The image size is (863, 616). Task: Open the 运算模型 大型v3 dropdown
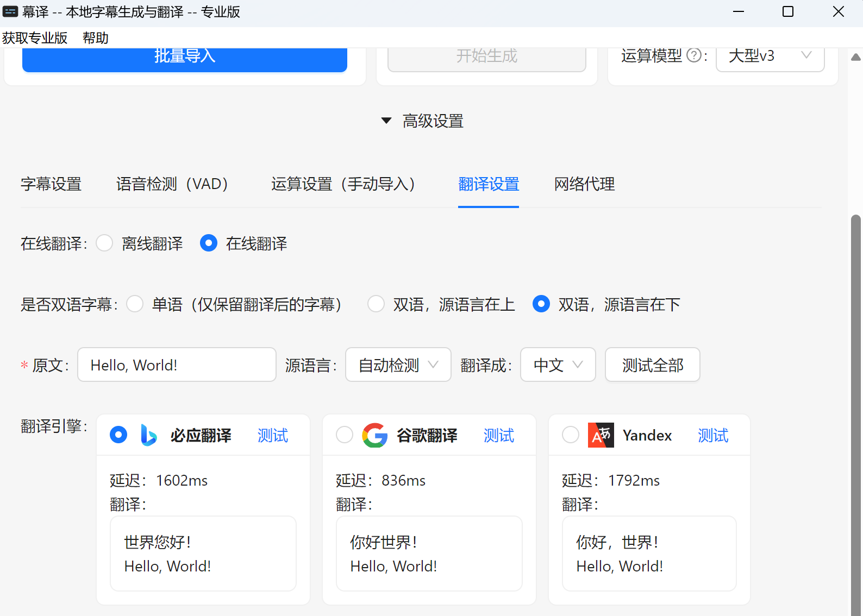pos(770,56)
